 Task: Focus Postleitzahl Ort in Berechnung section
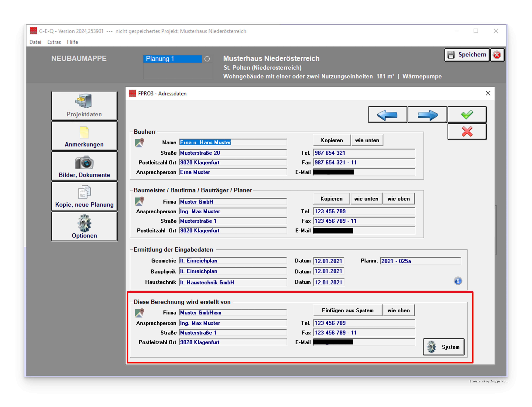pos(233,342)
